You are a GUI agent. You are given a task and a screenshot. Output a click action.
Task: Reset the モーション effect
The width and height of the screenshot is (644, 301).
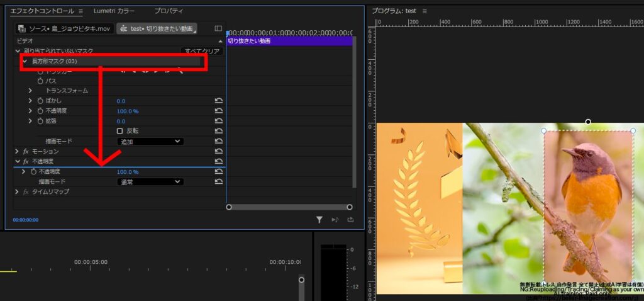219,151
